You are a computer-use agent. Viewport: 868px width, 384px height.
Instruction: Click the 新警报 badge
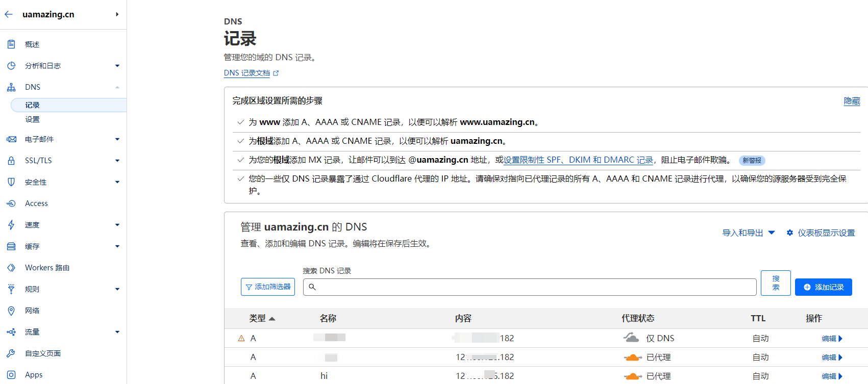click(752, 161)
